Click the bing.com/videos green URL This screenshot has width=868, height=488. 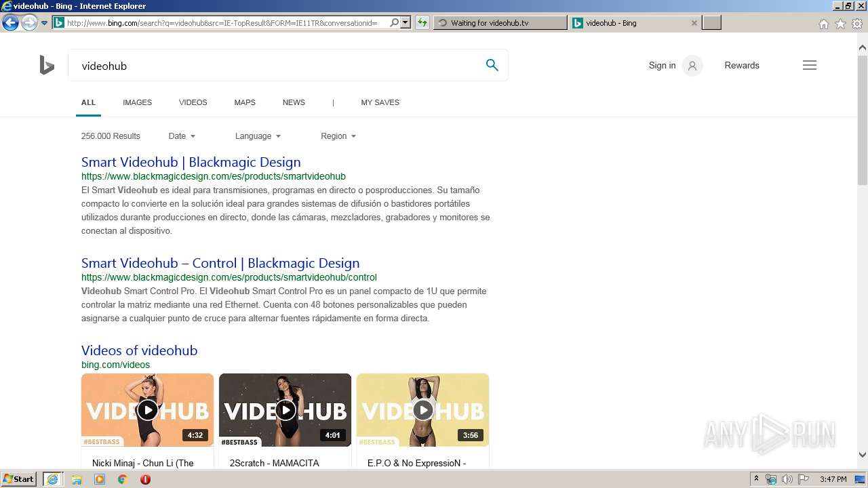115,365
